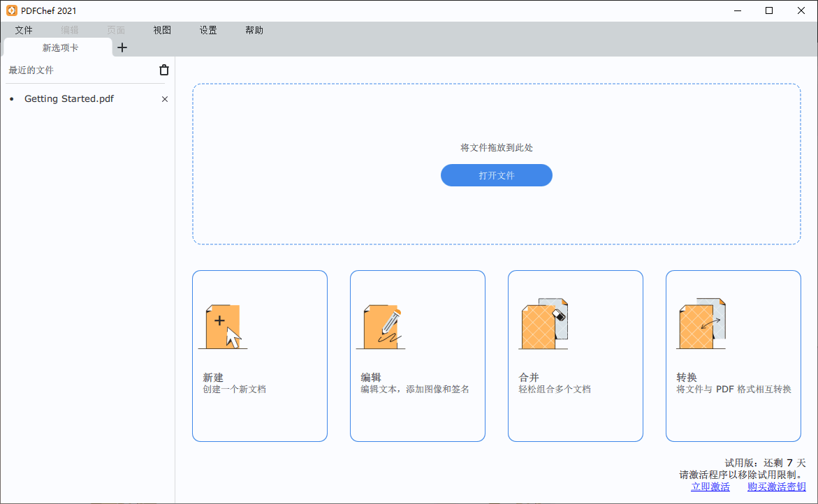This screenshot has height=504, width=818.
Task: Maximize the PDFChef window
Action: click(x=769, y=10)
